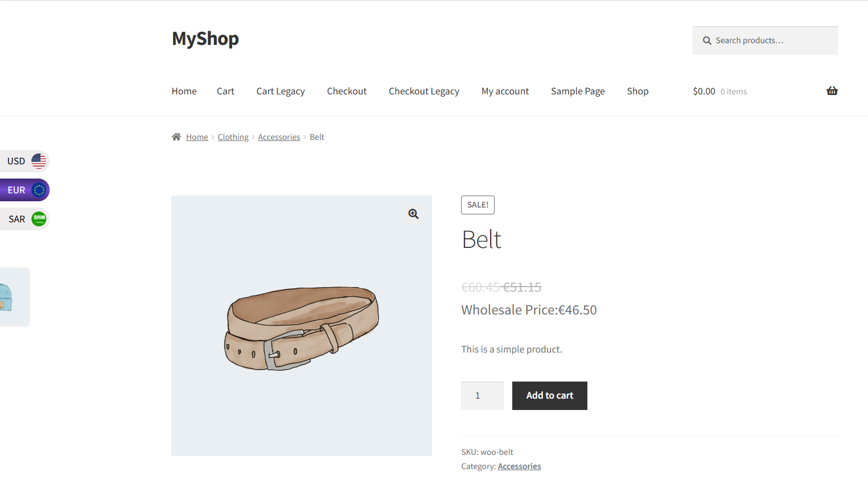Open the shopping basket icon
The height and width of the screenshot is (493, 868).
pos(832,91)
